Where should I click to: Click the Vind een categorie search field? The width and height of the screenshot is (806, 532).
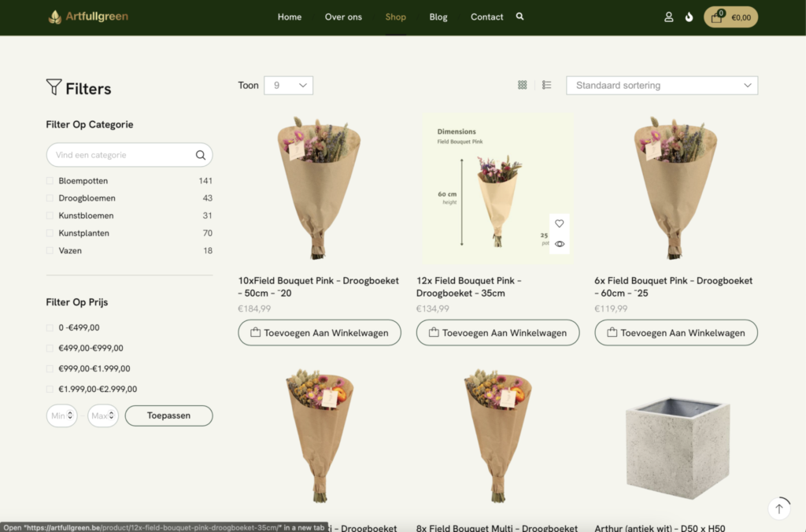tap(129, 155)
